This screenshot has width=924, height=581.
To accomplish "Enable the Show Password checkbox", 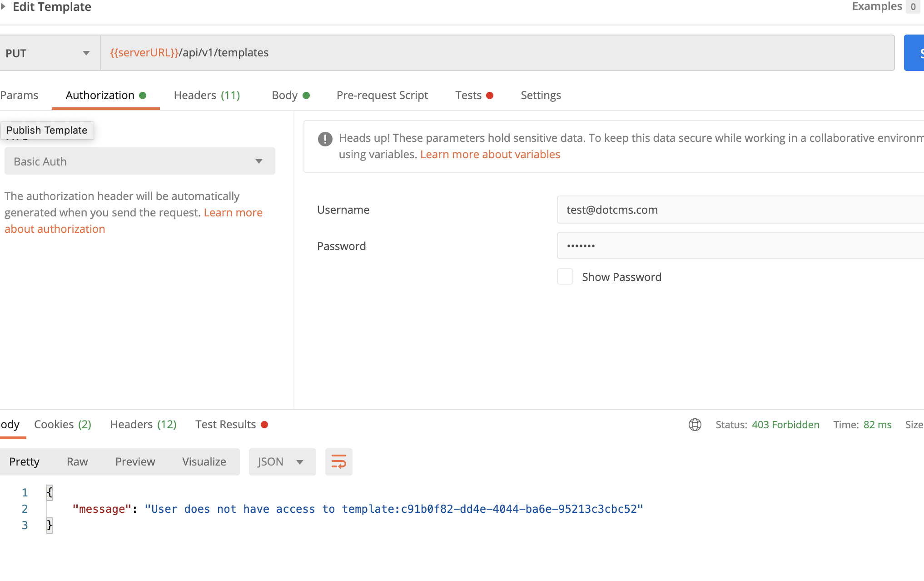I will click(565, 276).
